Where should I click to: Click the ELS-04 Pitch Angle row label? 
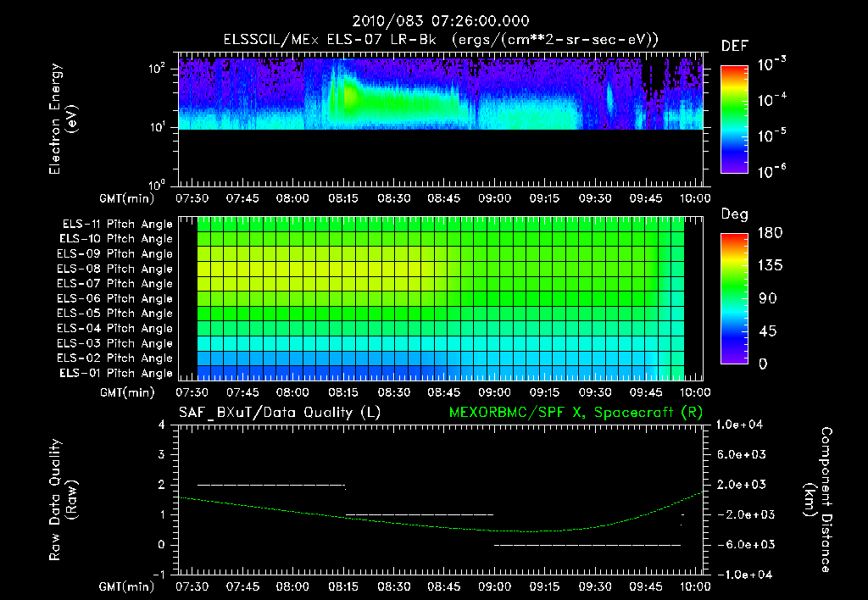click(x=115, y=329)
